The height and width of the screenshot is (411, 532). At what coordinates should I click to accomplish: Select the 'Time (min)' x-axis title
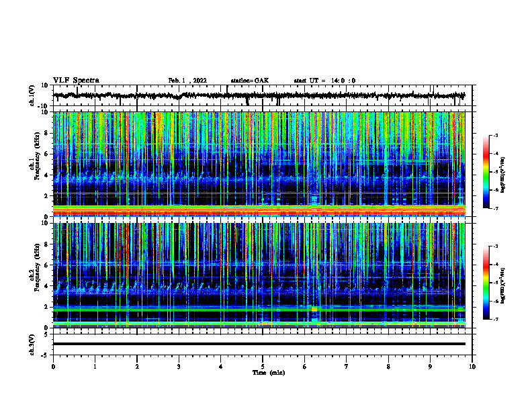tap(269, 373)
